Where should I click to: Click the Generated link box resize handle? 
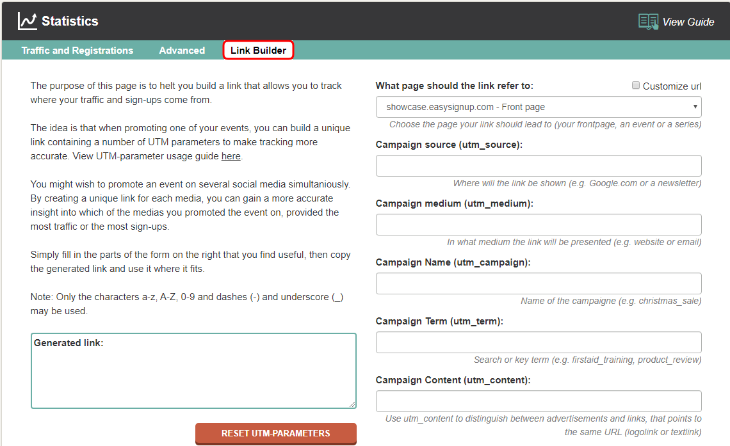pyautogui.click(x=352, y=404)
